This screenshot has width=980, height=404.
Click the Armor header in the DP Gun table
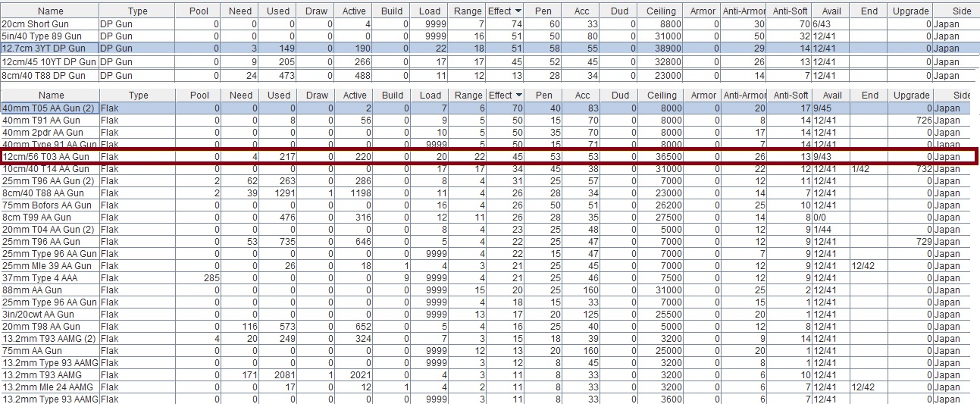(x=703, y=11)
